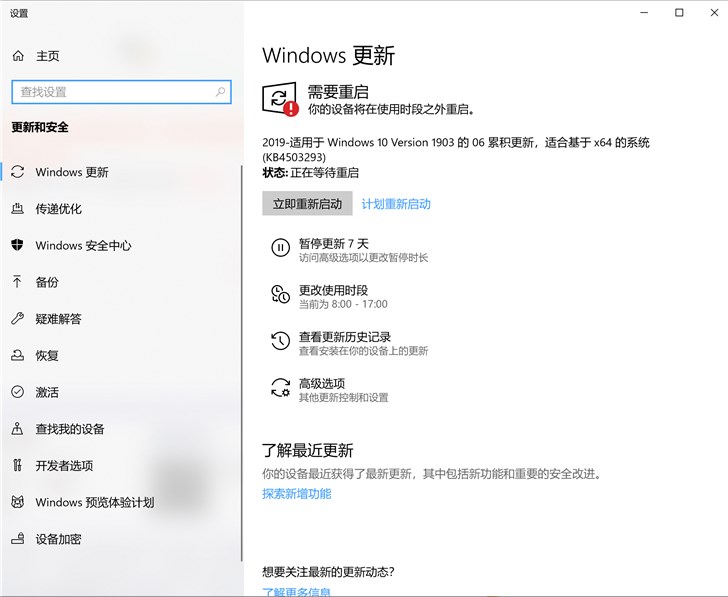Click the history icon for 查看更新历史记录
The height and width of the screenshot is (597, 728).
[x=280, y=341]
